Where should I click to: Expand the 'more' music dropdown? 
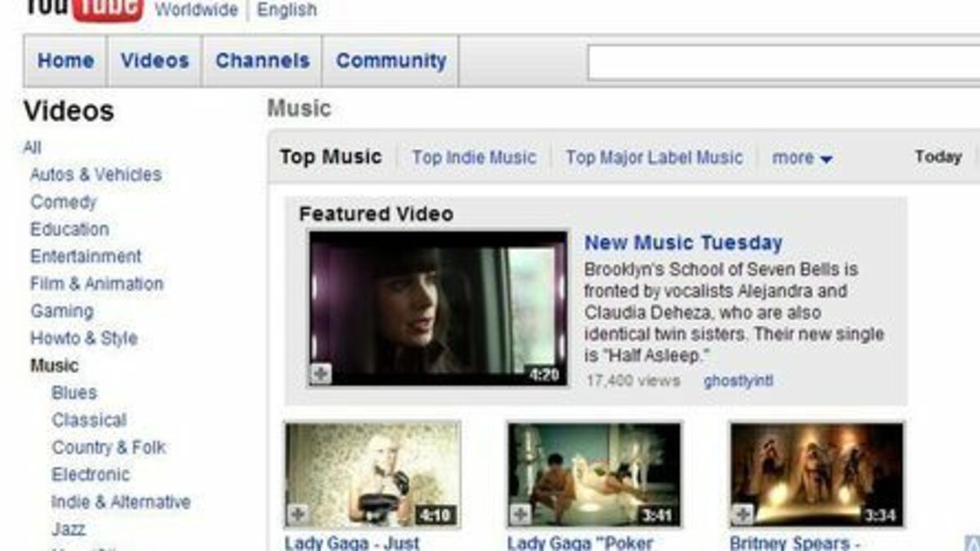pyautogui.click(x=802, y=158)
